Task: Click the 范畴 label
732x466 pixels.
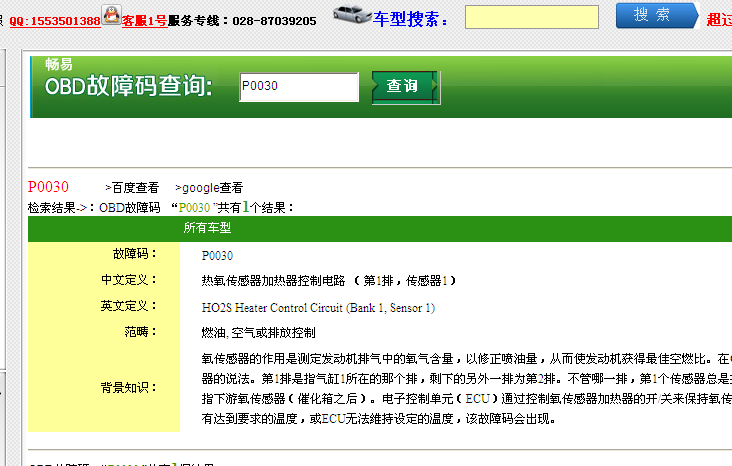Action: click(140, 332)
